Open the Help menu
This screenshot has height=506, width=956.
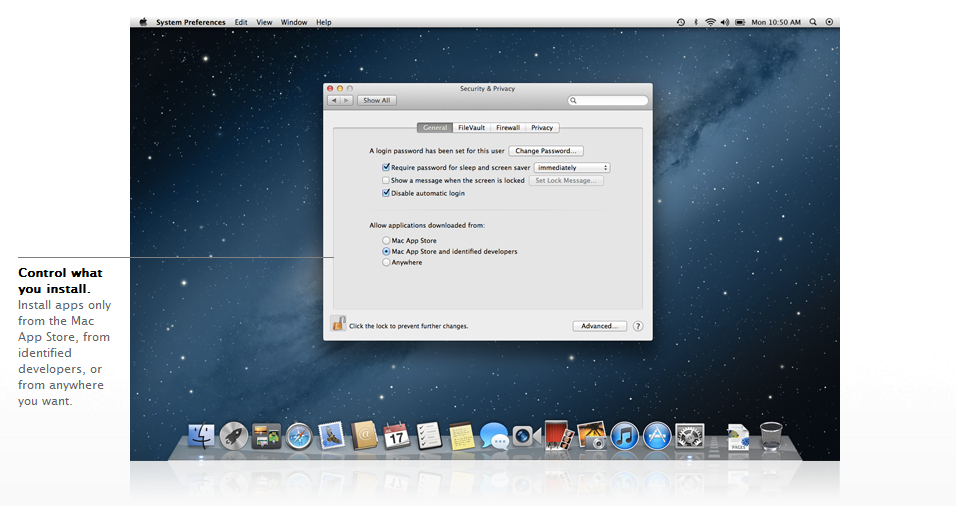(x=324, y=22)
